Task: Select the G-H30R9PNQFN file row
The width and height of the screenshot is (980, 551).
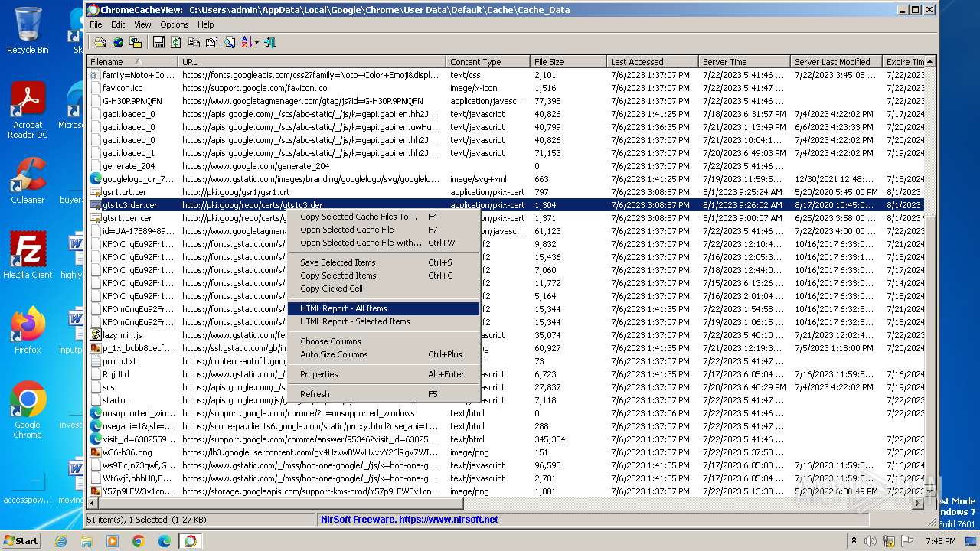Action: point(505,101)
